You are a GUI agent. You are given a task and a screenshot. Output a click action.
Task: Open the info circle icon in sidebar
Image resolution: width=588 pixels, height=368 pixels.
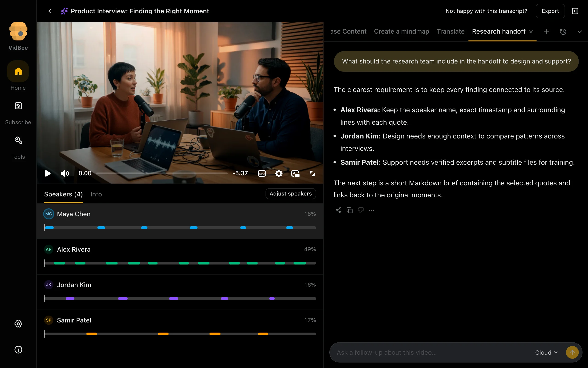tap(18, 350)
